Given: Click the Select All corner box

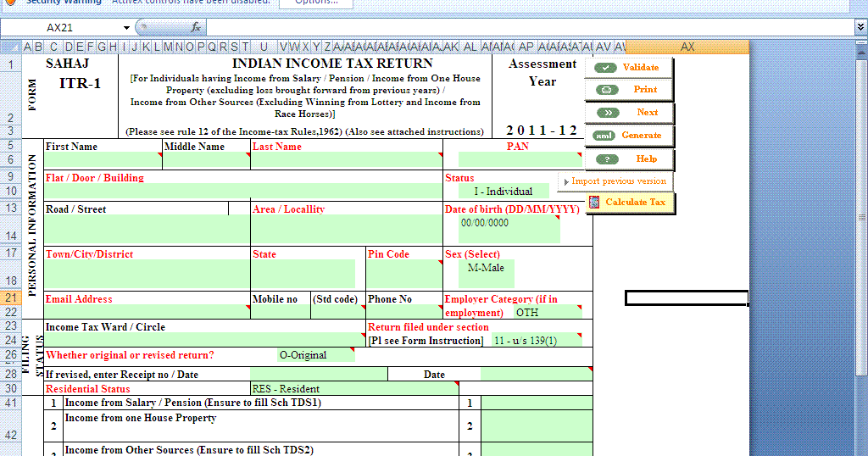Looking at the screenshot, I should coord(10,47).
